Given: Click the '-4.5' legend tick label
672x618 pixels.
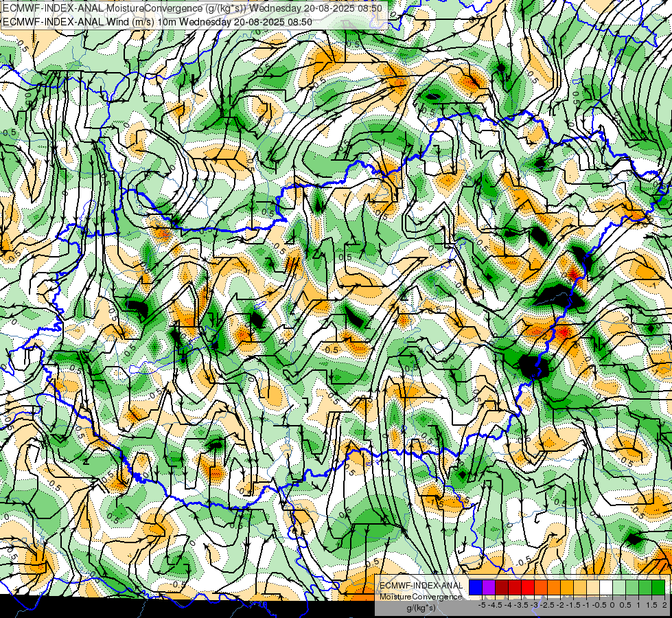Looking at the screenshot, I should tap(496, 605).
